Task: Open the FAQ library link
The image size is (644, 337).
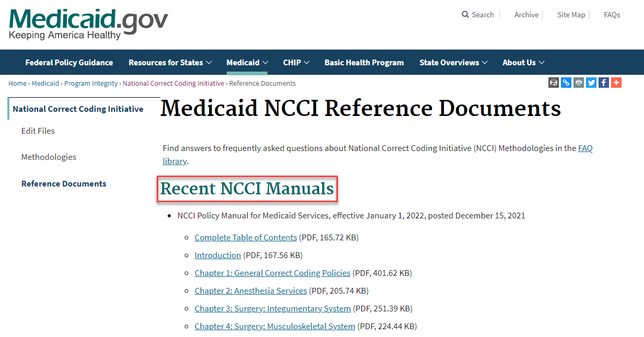Action: [x=586, y=148]
